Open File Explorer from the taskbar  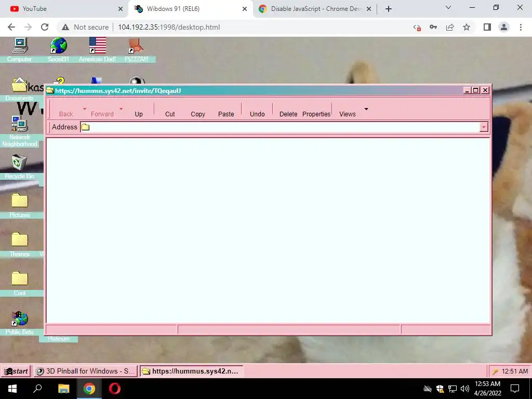coord(63,389)
